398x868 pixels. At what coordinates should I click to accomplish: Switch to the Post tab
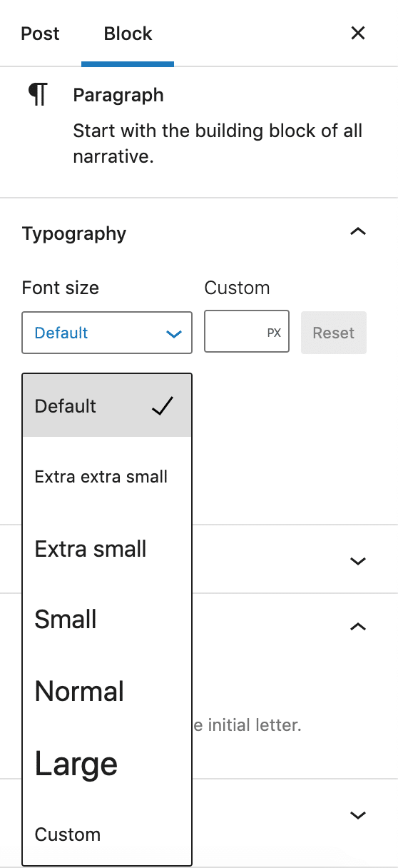click(x=41, y=34)
